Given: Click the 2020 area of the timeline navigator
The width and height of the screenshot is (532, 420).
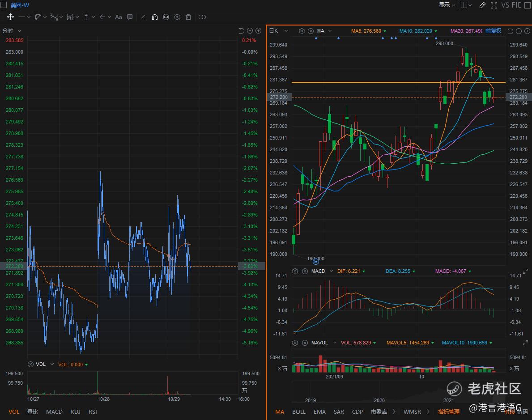Looking at the screenshot, I should 379,400.
